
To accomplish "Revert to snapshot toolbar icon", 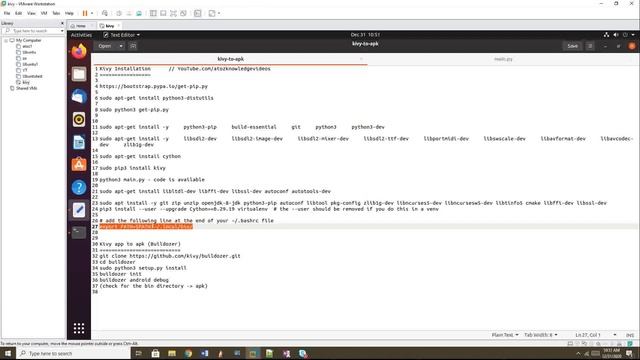I will (x=129, y=13).
